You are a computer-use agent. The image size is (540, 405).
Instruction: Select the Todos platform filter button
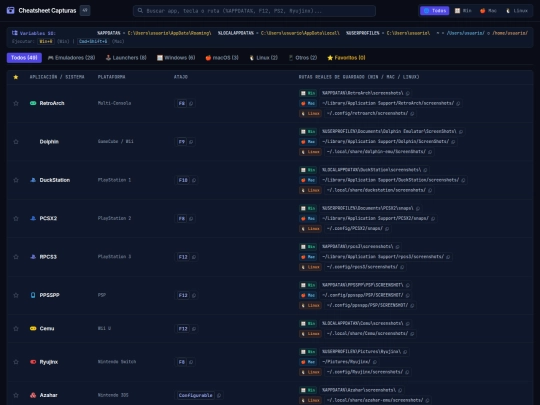(x=435, y=11)
